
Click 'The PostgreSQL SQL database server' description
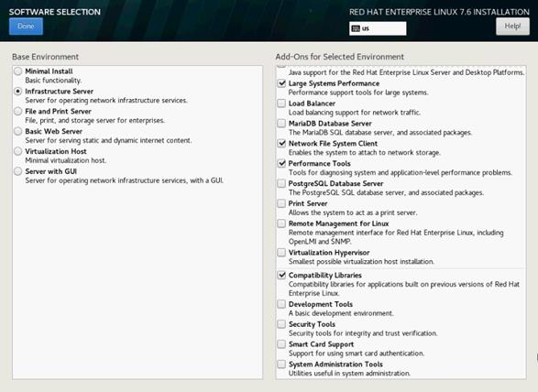click(x=386, y=192)
